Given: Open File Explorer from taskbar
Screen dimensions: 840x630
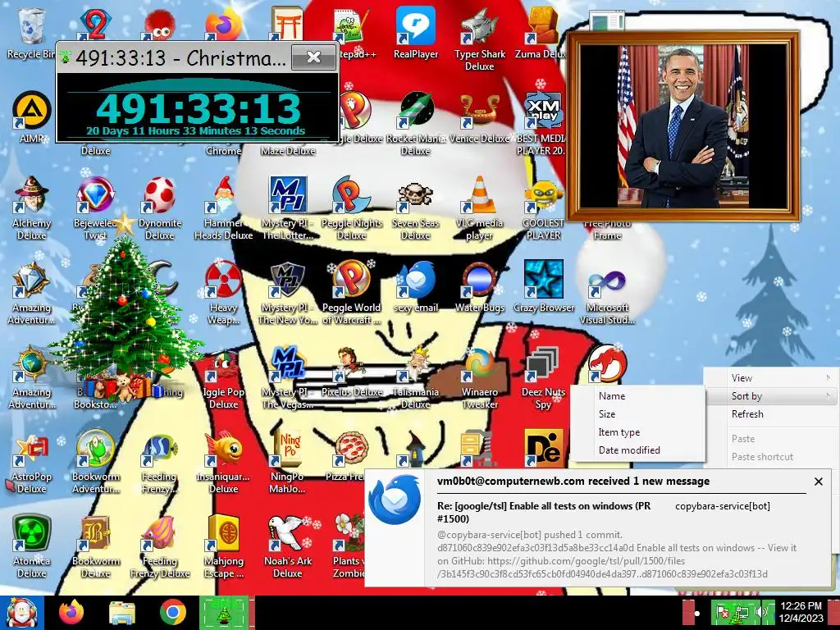Looking at the screenshot, I should [x=122, y=613].
